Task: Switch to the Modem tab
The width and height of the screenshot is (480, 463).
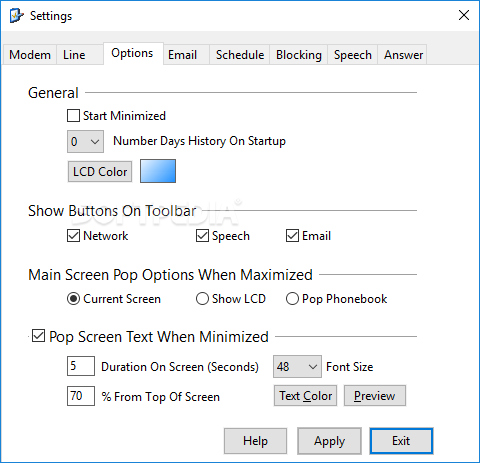Action: pyautogui.click(x=30, y=55)
